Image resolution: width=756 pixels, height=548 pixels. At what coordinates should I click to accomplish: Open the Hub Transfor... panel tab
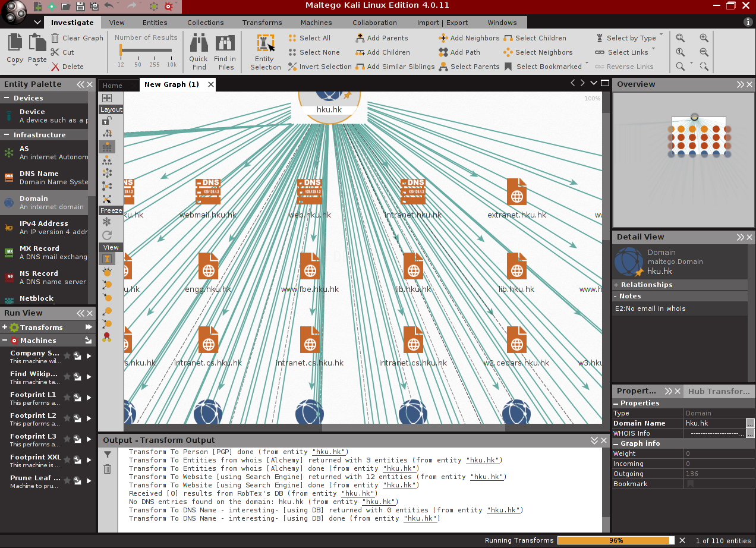(x=719, y=391)
